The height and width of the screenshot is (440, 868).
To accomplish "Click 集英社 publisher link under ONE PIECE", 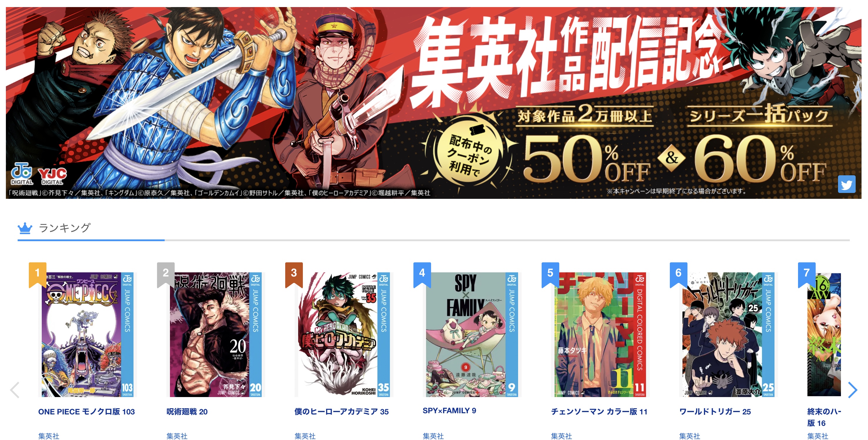I will tap(49, 436).
